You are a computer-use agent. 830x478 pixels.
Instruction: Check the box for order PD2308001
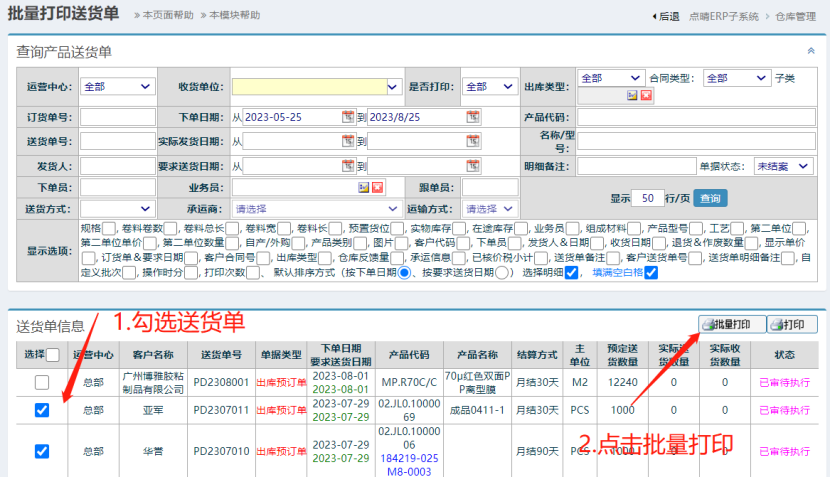point(41,382)
